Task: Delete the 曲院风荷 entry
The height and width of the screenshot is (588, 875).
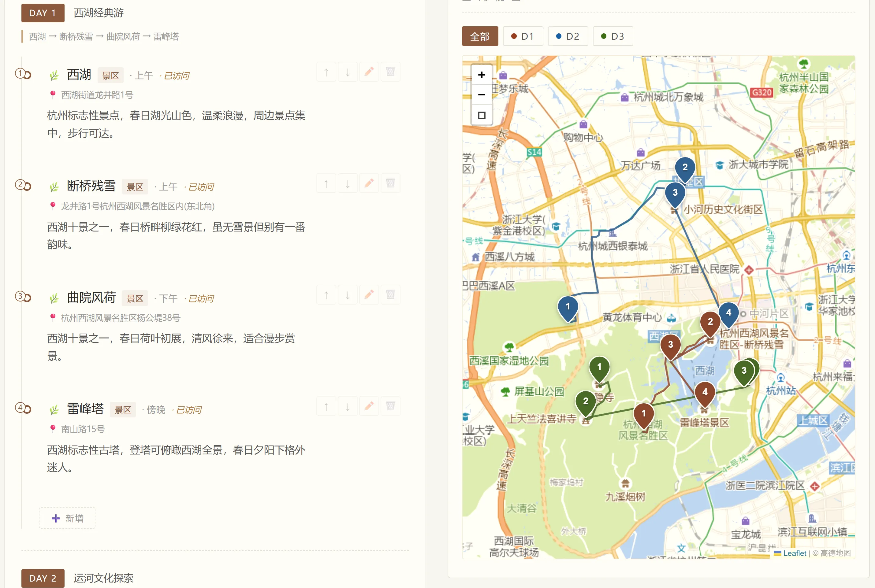Action: pyautogui.click(x=390, y=295)
